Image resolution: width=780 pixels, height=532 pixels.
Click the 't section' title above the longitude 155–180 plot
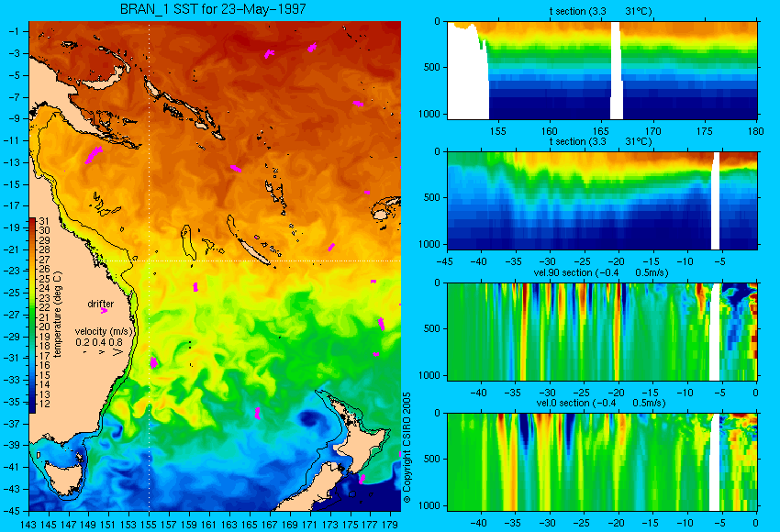coord(600,11)
